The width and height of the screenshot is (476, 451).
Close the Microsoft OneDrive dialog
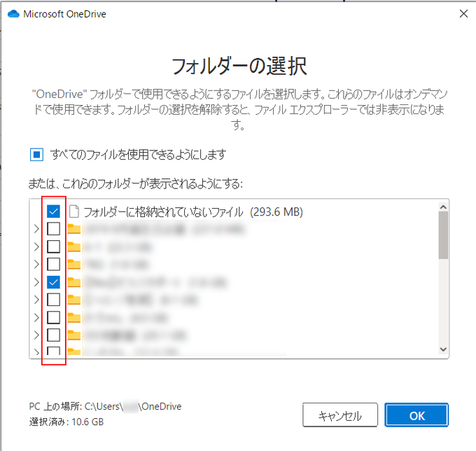click(x=463, y=14)
